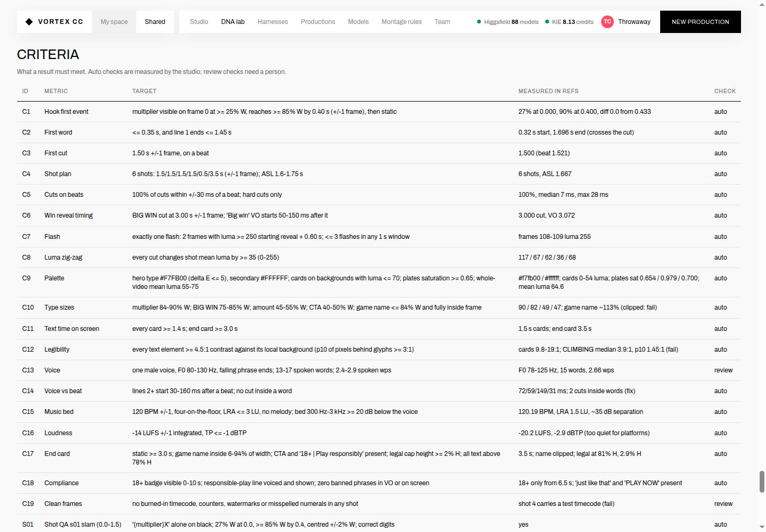Select 'Shot QA s01 slam (0.0-1.5)' row
Image resolution: width=766 pixels, height=532 pixels.
click(x=379, y=525)
